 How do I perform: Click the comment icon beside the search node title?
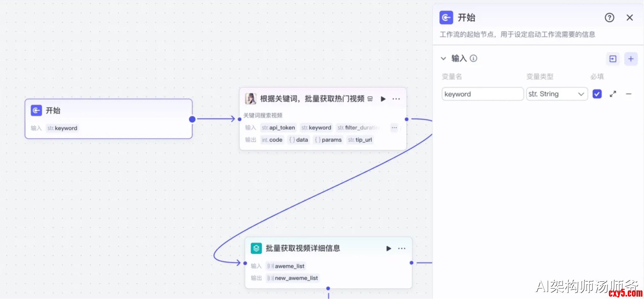point(370,99)
